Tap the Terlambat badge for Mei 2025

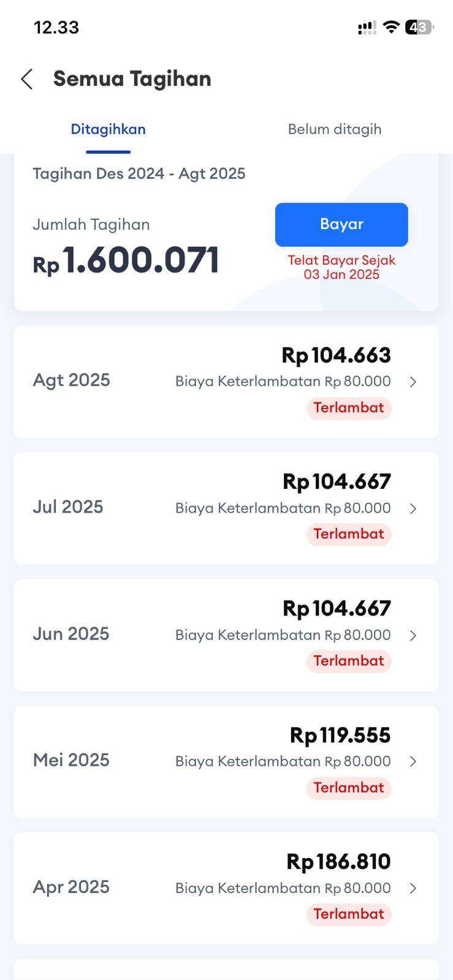click(x=349, y=788)
